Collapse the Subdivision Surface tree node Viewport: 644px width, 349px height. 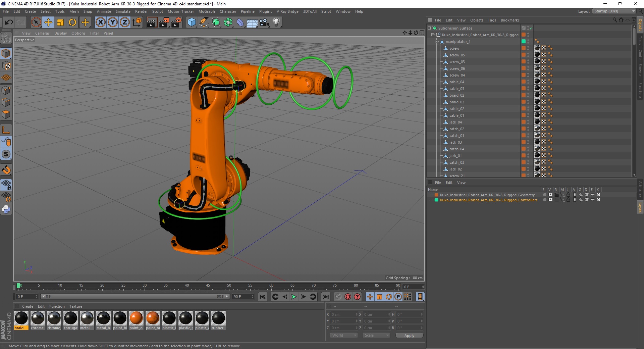[429, 28]
